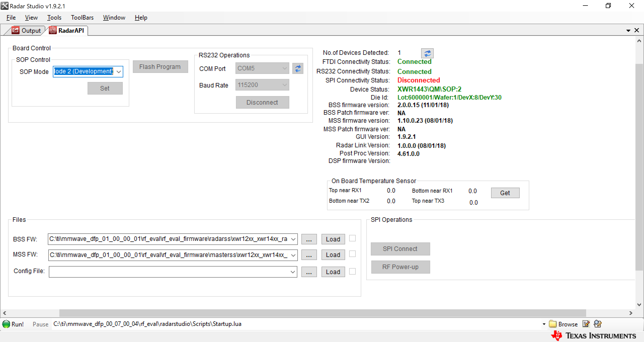The width and height of the screenshot is (644, 342).
Task: Expand the BSS FW path dropdown
Action: point(293,239)
